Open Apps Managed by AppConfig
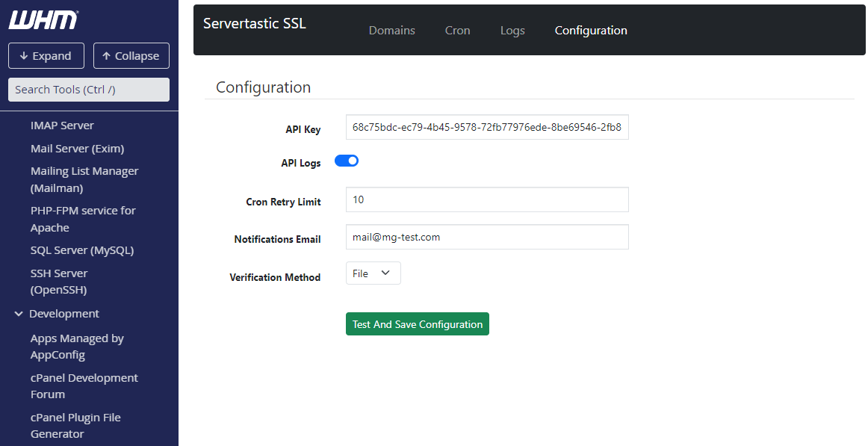Viewport: 868px width, 446px height. pos(77,347)
